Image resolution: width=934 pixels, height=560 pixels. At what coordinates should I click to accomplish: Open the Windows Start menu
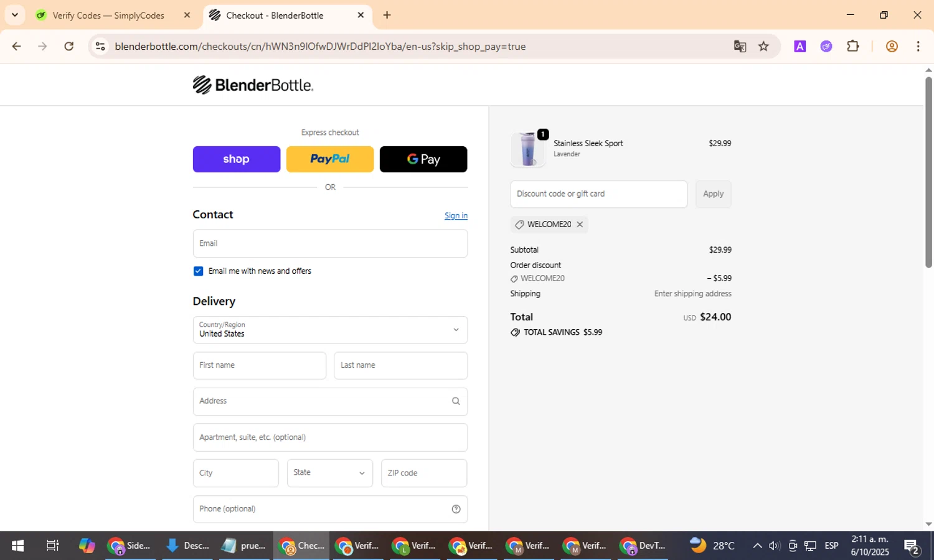(17, 546)
